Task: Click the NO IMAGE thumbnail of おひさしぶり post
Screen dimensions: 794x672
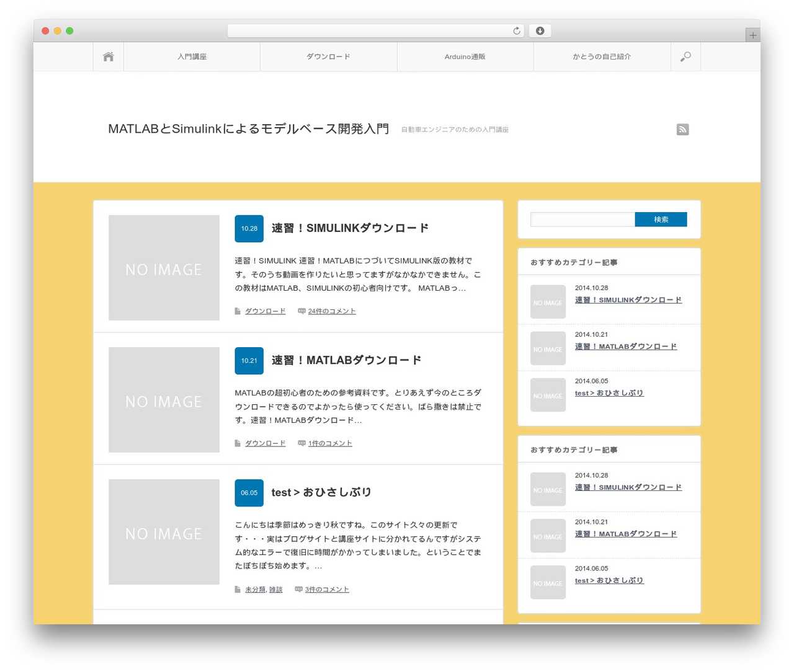Action: pos(164,532)
